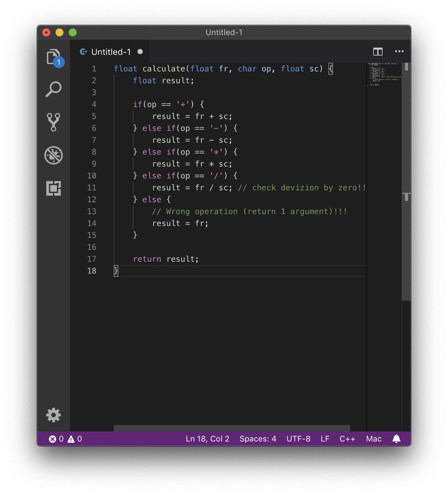Screen dimensions: 448x495
Task: Show notifications via bell icon
Action: (396, 439)
